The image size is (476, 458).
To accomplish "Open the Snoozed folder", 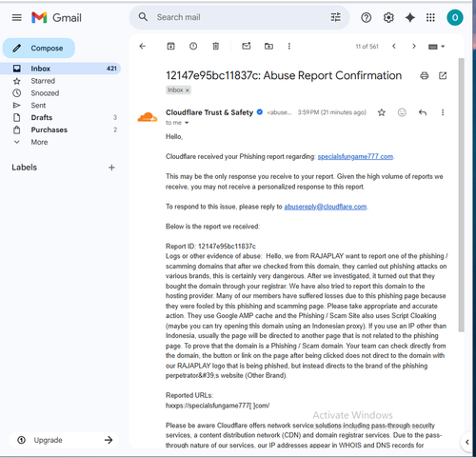I will pyautogui.click(x=45, y=93).
